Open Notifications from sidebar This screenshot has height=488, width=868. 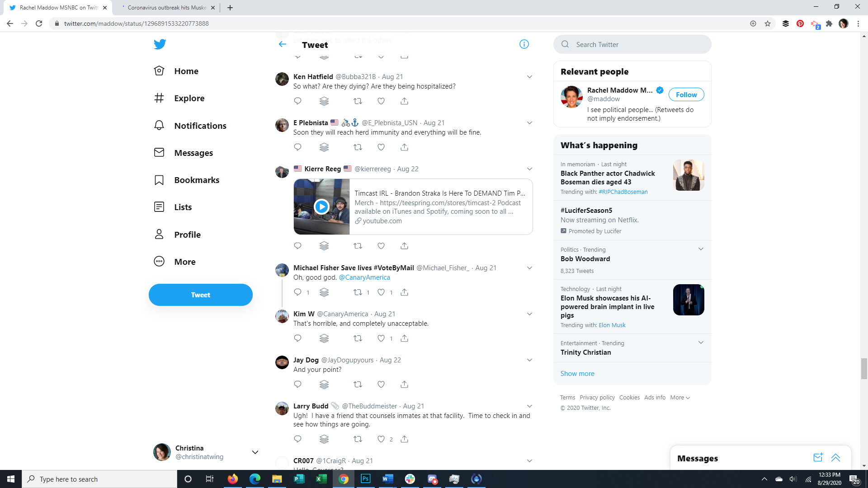200,126
